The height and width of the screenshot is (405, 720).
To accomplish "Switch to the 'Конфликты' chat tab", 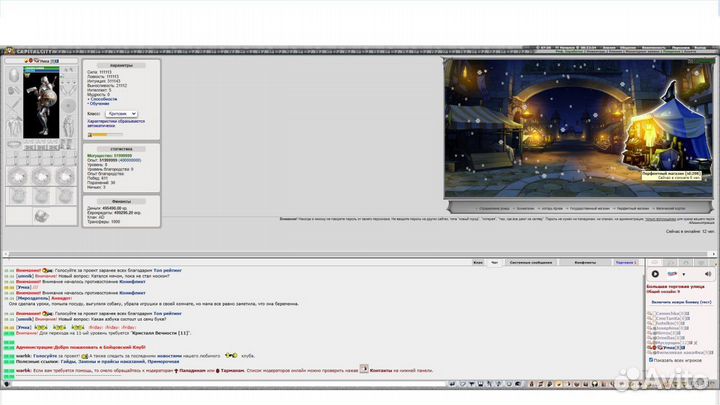I will point(585,262).
